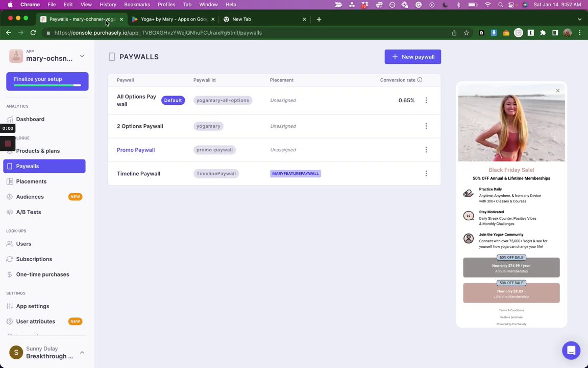
Task: Click the Default badge
Action: [x=173, y=100]
